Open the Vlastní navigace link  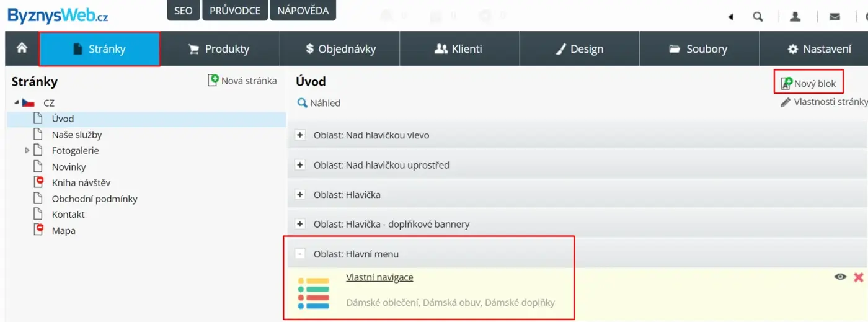(x=379, y=277)
